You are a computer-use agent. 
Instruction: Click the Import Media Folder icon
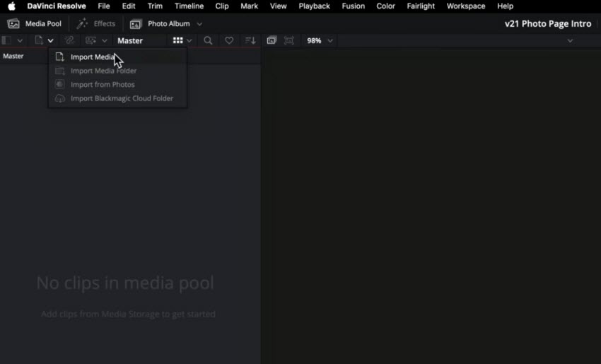click(60, 71)
